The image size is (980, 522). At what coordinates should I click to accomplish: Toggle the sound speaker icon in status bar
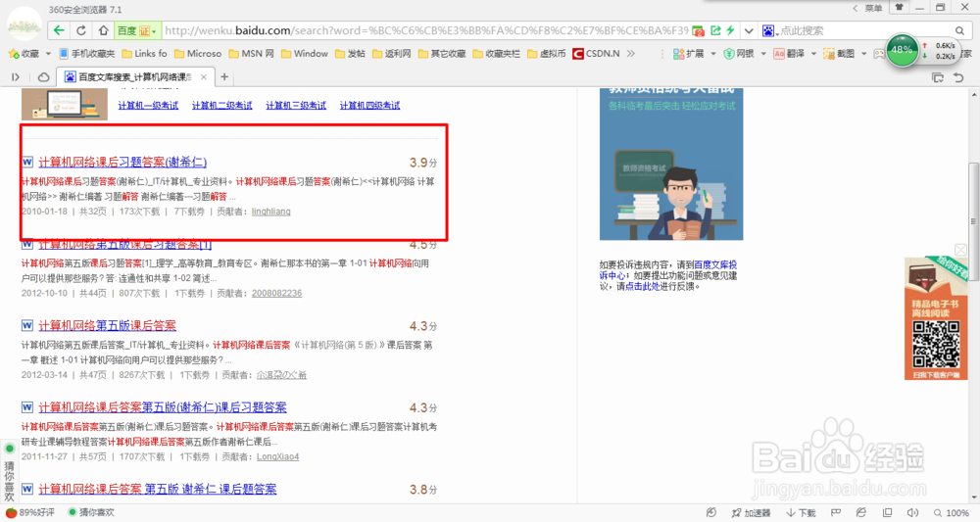click(912, 512)
